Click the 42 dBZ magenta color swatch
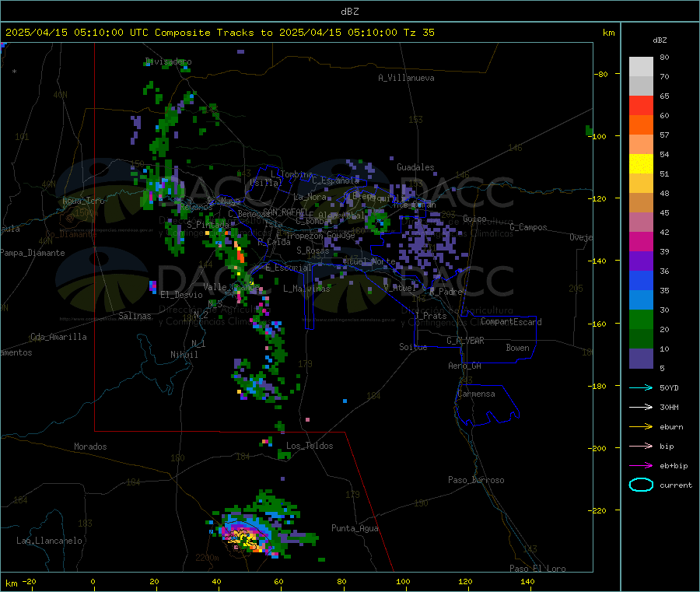 pos(641,241)
